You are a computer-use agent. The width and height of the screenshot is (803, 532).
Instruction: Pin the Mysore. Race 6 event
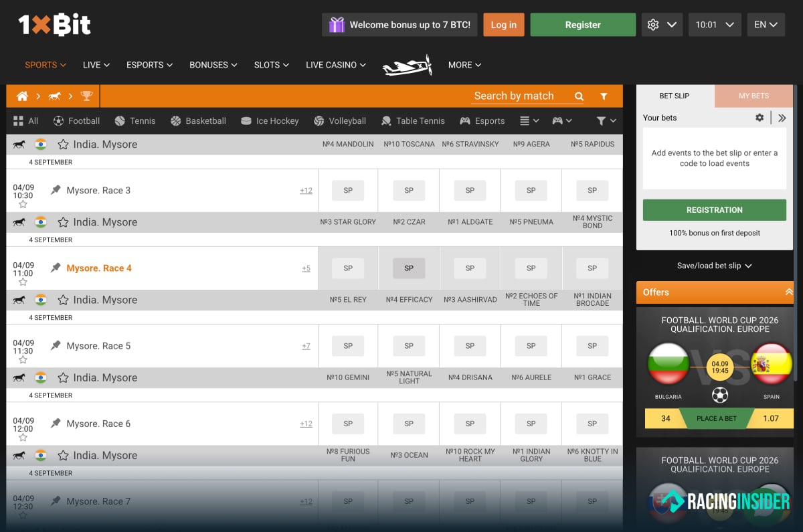56,423
